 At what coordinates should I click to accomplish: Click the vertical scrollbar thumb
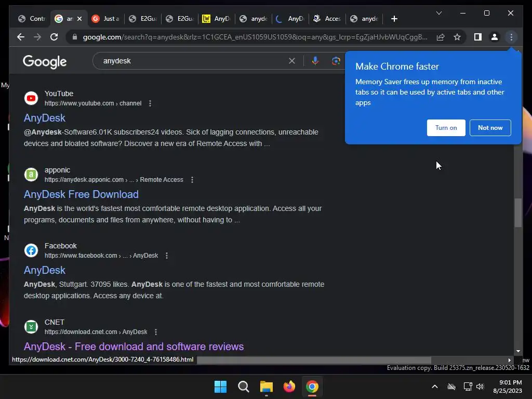[x=518, y=212]
